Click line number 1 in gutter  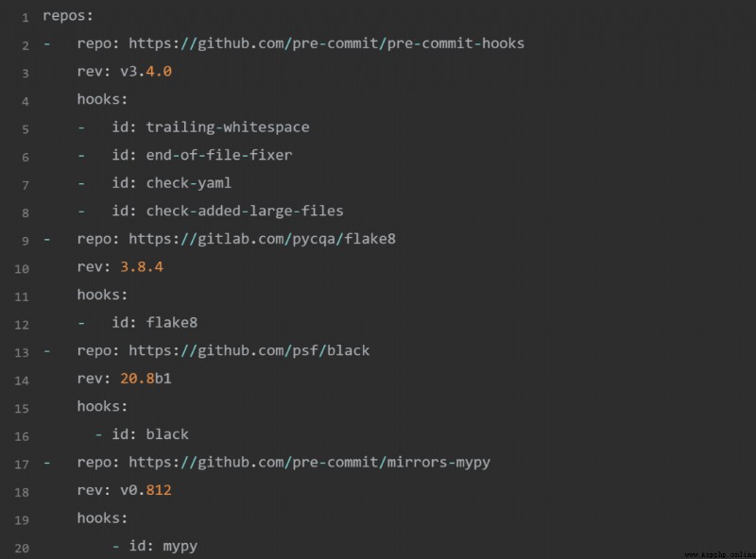26,18
